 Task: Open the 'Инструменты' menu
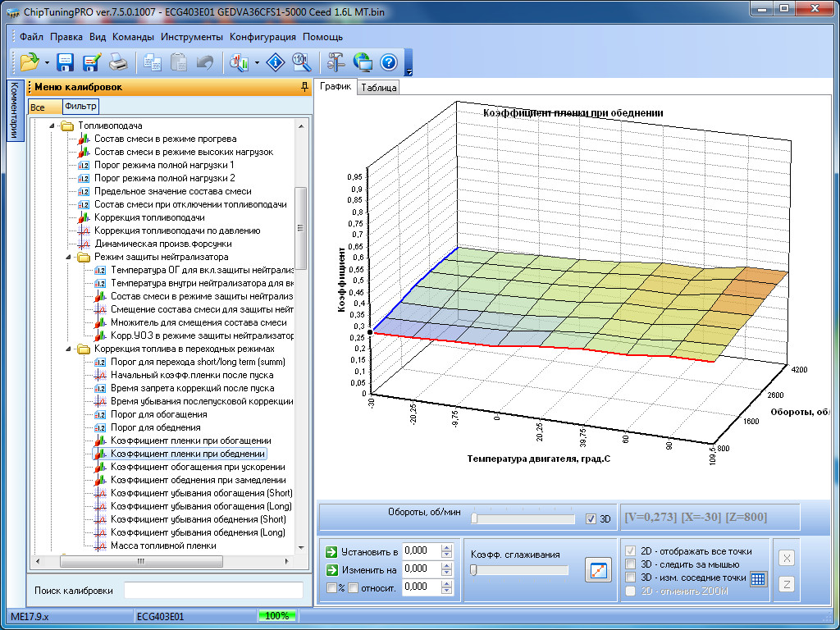(191, 37)
